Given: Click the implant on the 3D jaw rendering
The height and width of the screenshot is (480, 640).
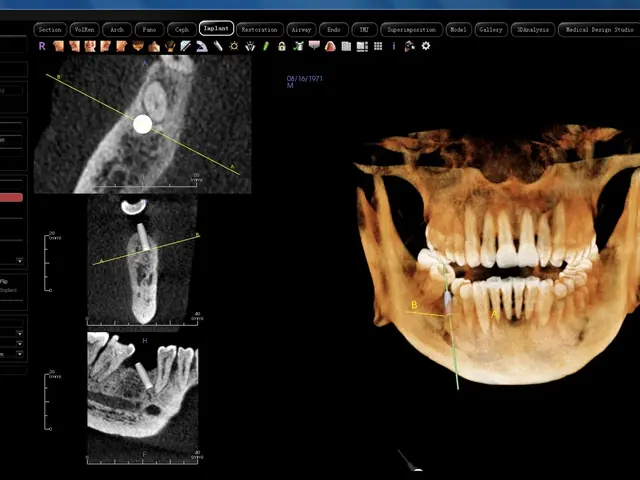Looking at the screenshot, I should point(448,302).
